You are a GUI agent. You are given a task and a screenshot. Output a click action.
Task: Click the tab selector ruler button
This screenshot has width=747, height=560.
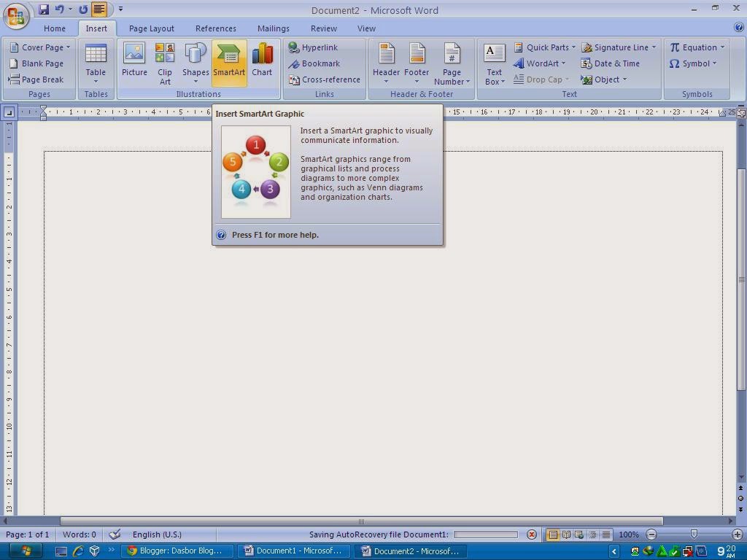coord(9,112)
